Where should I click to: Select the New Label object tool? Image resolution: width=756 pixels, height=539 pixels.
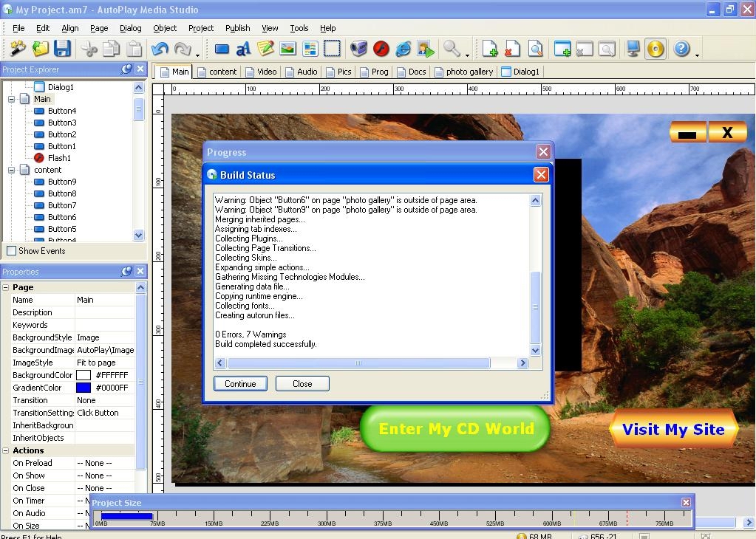pos(243,49)
